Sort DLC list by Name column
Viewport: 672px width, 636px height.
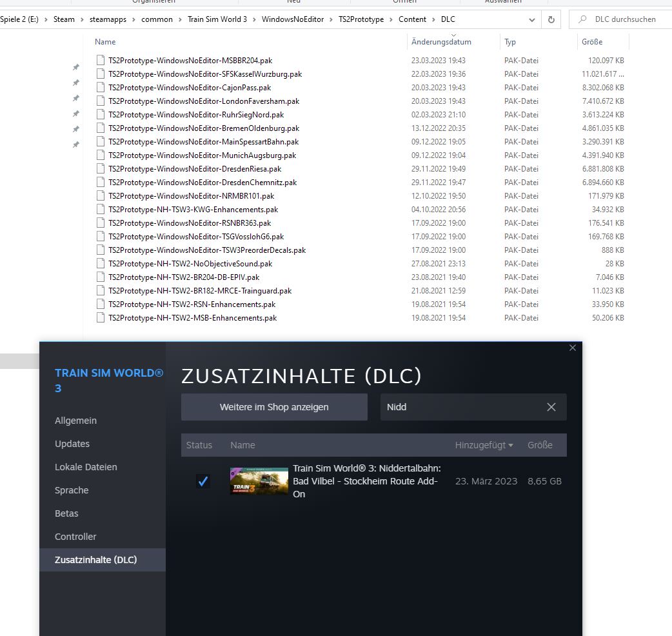coord(242,445)
